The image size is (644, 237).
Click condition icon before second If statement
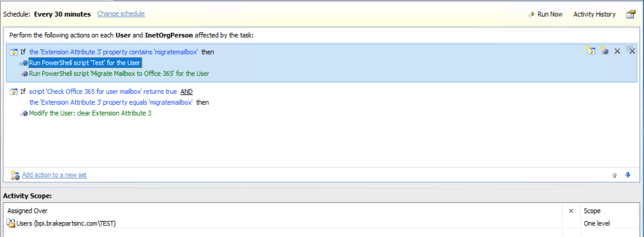[x=14, y=92]
